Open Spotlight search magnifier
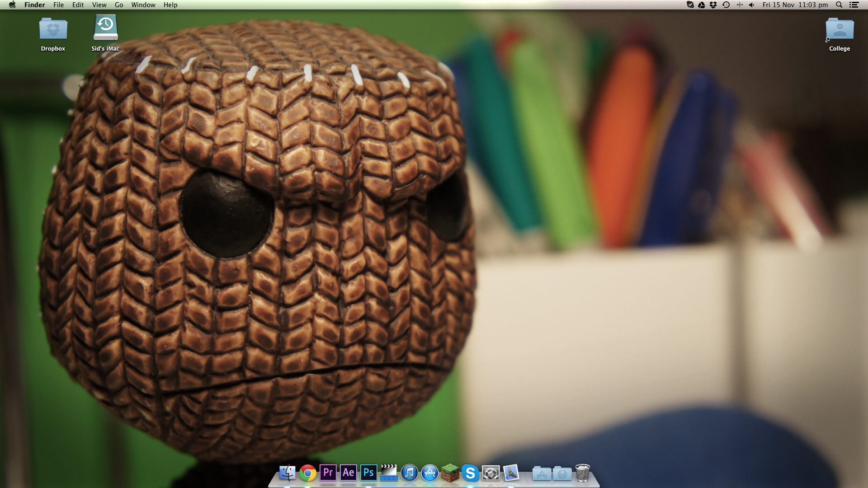Viewport: 868px width, 488px height. pyautogui.click(x=839, y=5)
